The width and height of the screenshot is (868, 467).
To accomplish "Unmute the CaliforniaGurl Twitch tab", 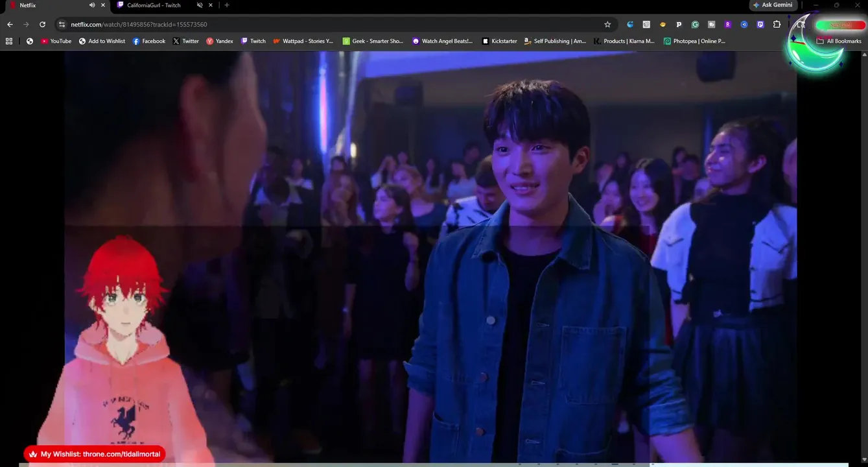I will point(199,5).
